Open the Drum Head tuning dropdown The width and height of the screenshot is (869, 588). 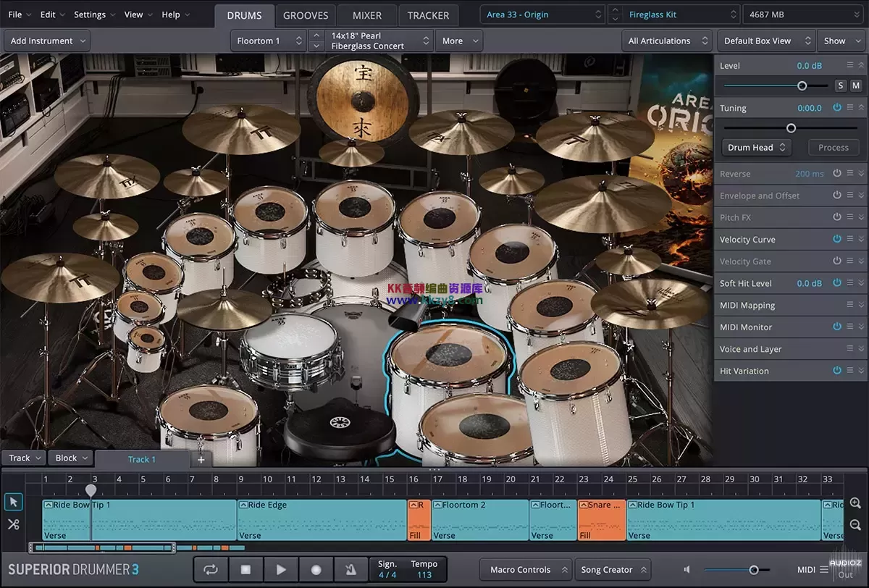point(757,147)
